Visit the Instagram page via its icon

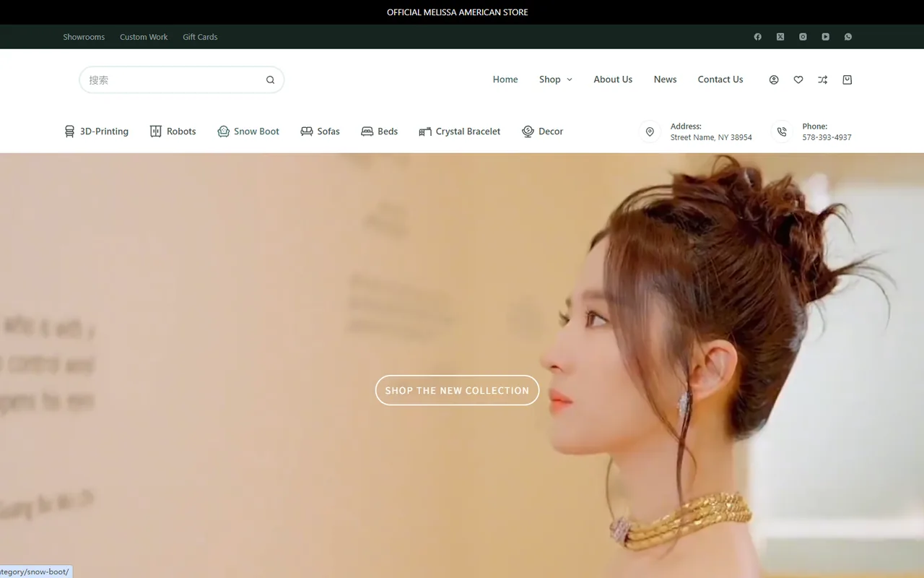pos(803,37)
